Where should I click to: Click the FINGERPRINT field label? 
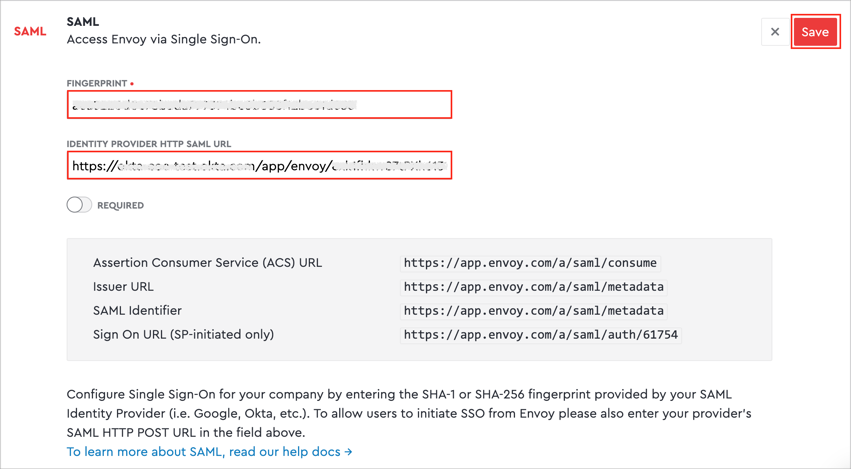pos(97,84)
